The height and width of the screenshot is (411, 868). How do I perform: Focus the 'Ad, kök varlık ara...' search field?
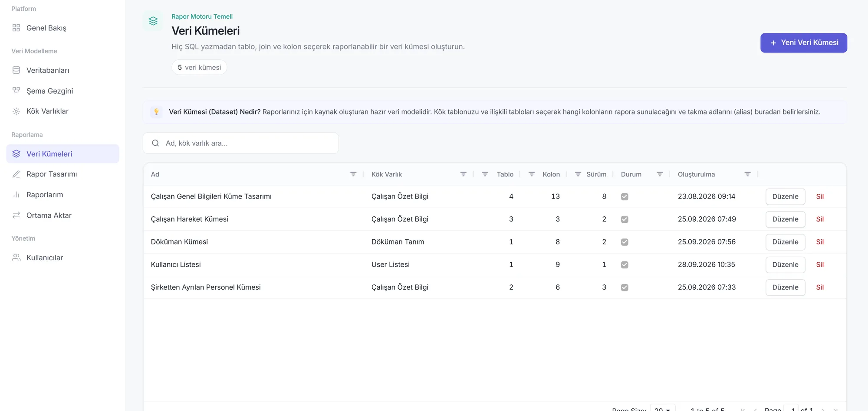pos(241,143)
